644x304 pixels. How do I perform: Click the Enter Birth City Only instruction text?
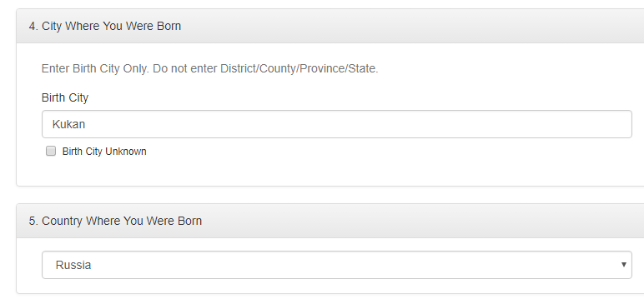tap(210, 68)
